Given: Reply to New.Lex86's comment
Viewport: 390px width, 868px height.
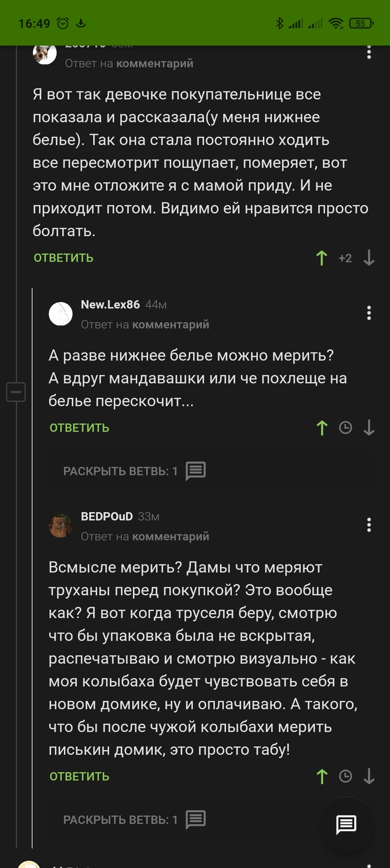Looking at the screenshot, I should [79, 428].
